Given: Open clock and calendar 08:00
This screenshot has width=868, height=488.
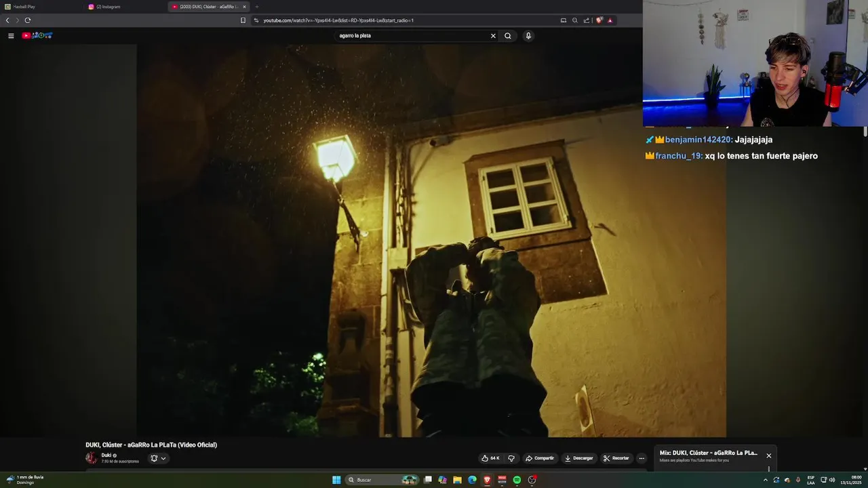Looking at the screenshot, I should coord(851,480).
